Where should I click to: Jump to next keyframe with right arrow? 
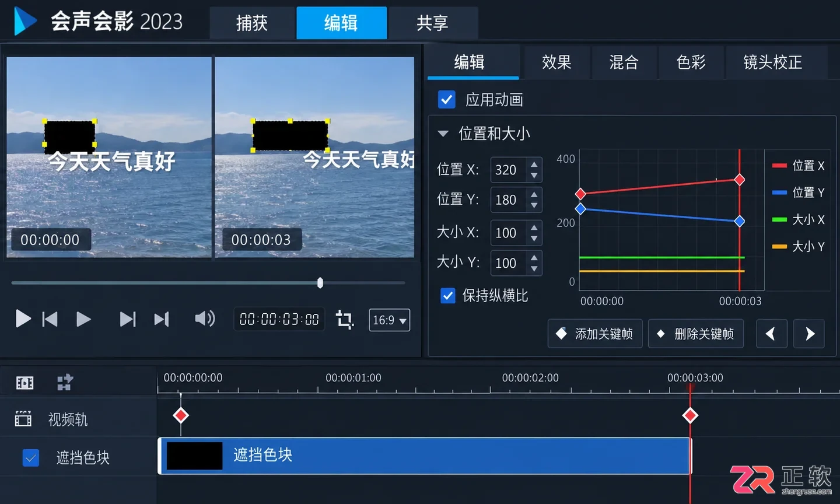point(809,334)
